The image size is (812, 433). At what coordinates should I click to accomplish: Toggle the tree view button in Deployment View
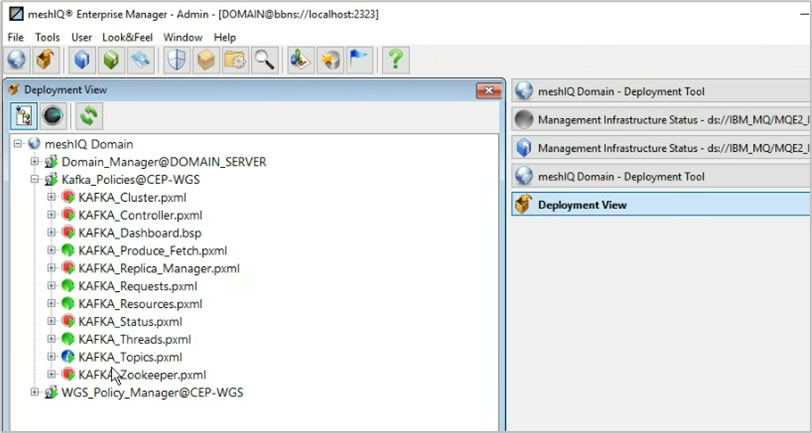pyautogui.click(x=24, y=116)
